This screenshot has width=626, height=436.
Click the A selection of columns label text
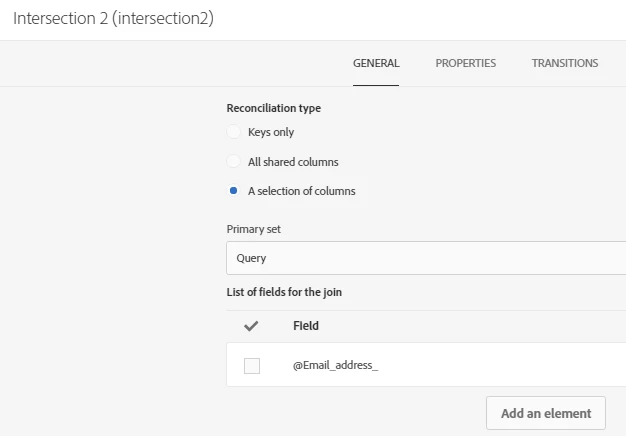(301, 191)
